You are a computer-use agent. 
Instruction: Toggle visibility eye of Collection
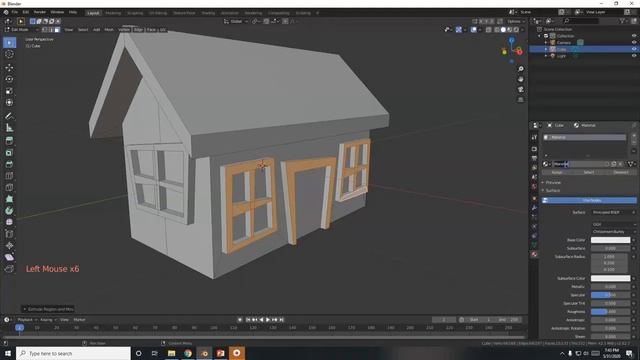click(634, 36)
